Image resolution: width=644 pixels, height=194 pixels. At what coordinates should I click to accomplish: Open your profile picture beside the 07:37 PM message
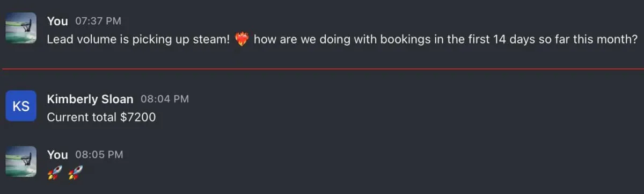pyautogui.click(x=21, y=27)
